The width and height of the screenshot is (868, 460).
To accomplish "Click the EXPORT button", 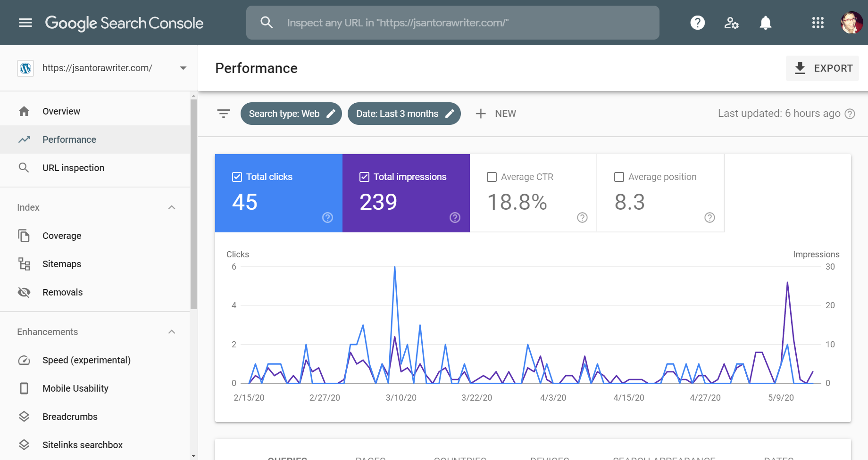I will point(822,68).
